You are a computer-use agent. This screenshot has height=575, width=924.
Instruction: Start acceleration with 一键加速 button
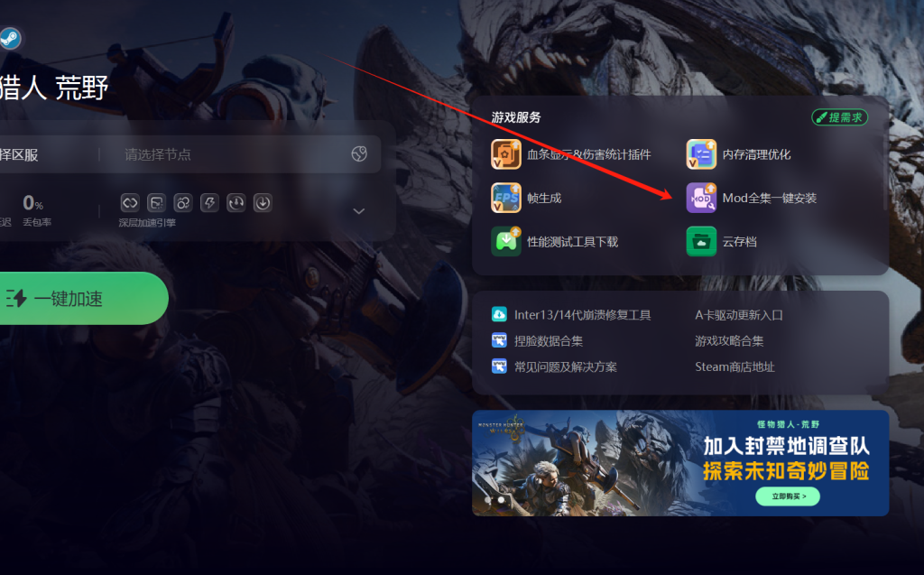click(x=82, y=299)
